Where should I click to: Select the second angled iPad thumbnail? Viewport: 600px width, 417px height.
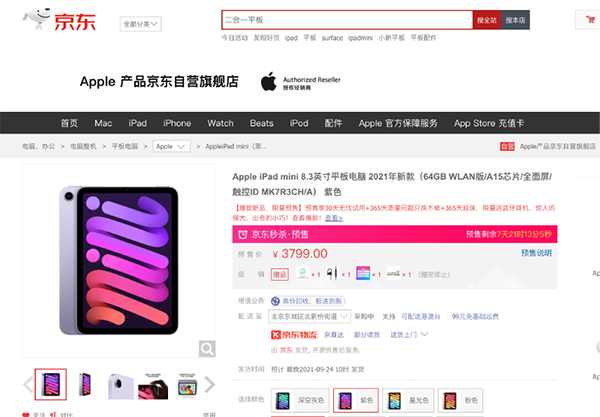click(85, 384)
